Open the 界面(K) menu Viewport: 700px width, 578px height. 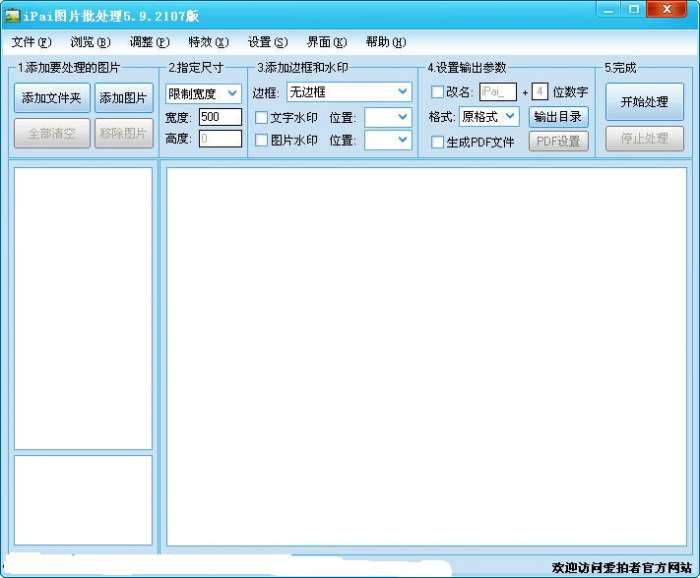click(x=326, y=42)
